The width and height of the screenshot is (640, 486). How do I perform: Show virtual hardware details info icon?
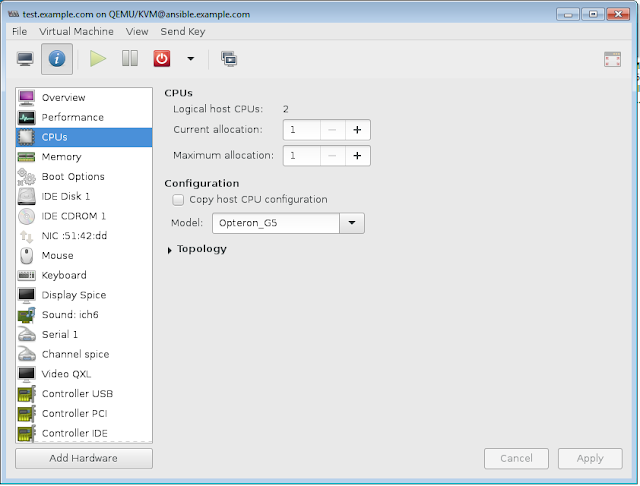57,59
